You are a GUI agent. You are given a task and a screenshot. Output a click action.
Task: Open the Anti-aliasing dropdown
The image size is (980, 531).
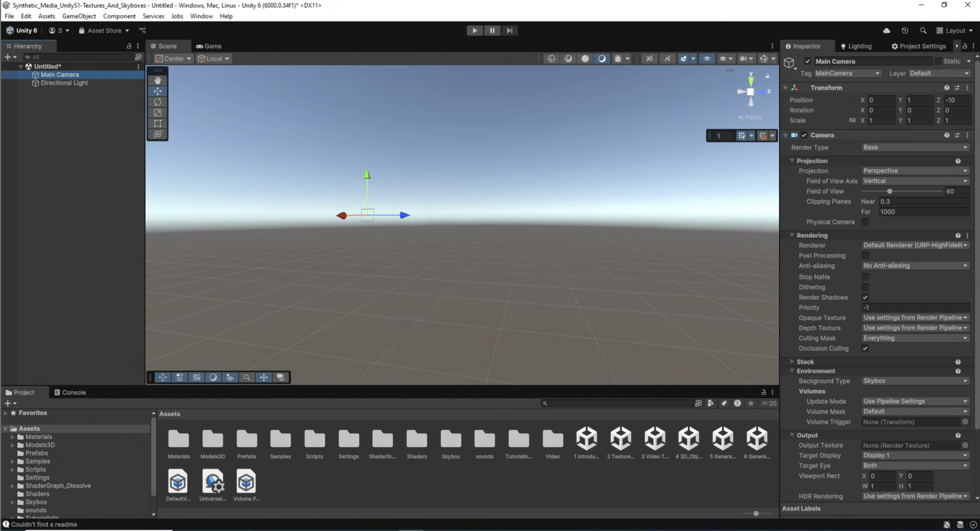(x=915, y=266)
